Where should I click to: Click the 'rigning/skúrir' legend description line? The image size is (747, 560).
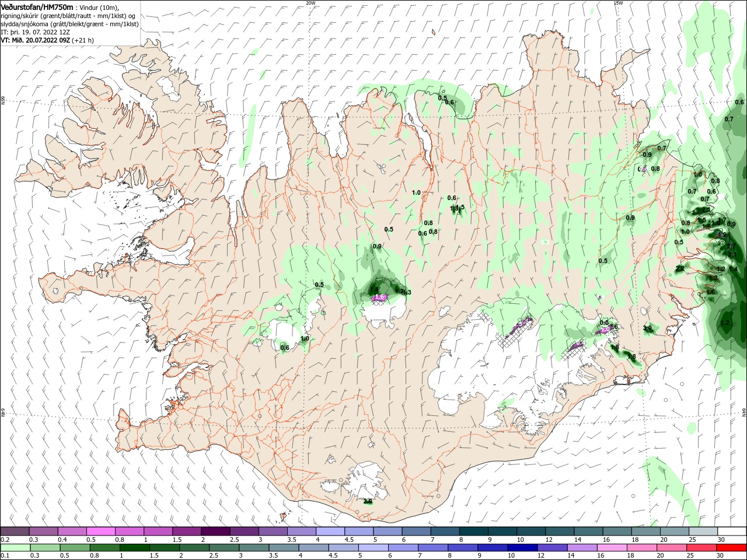pyautogui.click(x=68, y=16)
